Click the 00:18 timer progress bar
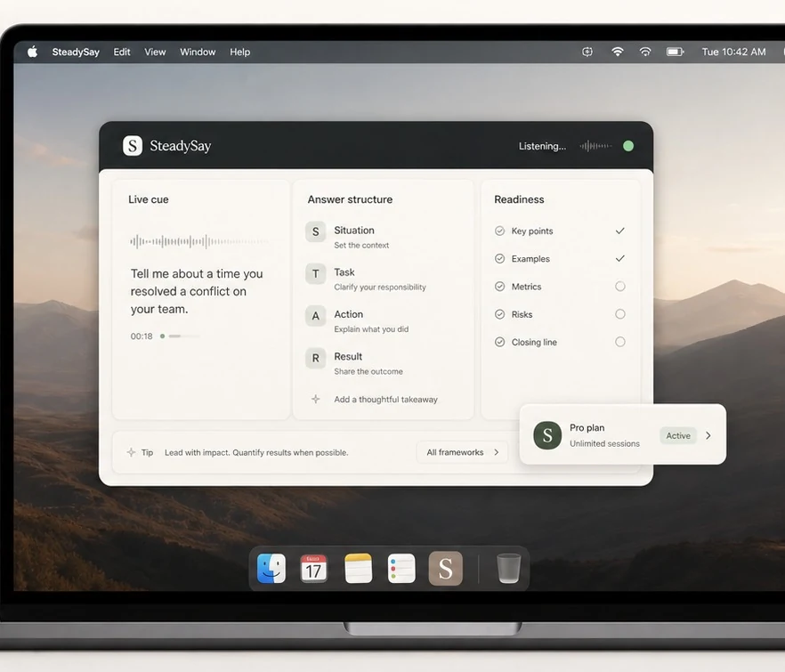The height and width of the screenshot is (672, 785). click(x=183, y=336)
